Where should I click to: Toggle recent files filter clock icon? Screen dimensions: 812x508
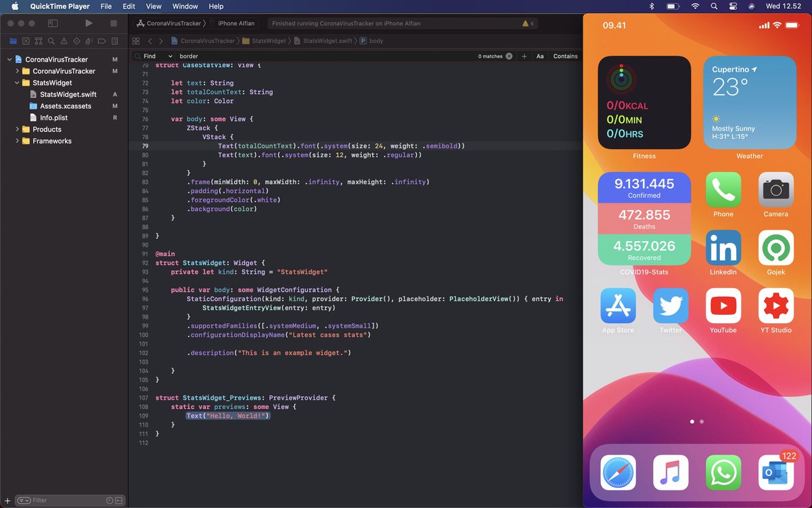click(110, 501)
